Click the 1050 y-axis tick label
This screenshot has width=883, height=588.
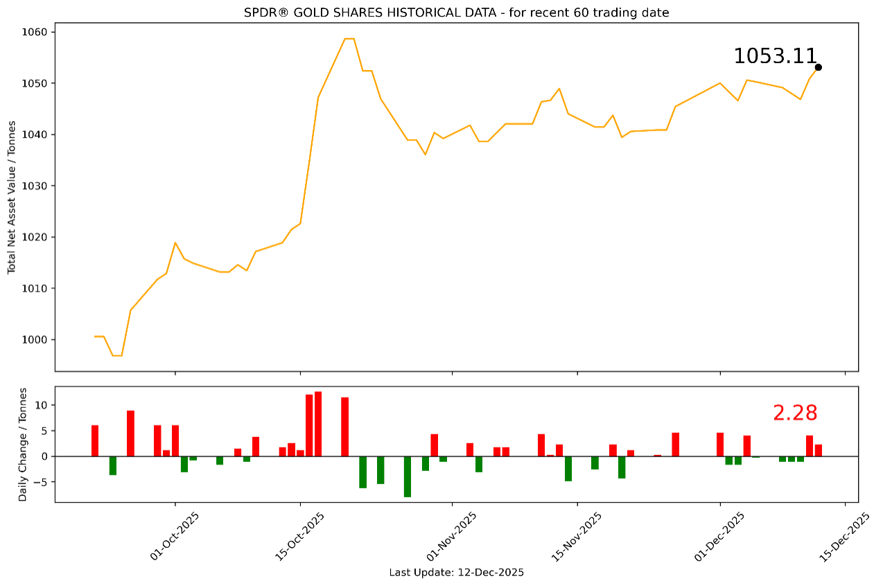point(35,84)
